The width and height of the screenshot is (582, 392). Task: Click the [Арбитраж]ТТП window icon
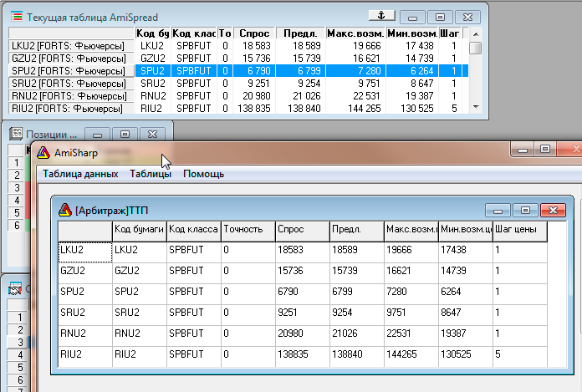click(x=65, y=211)
